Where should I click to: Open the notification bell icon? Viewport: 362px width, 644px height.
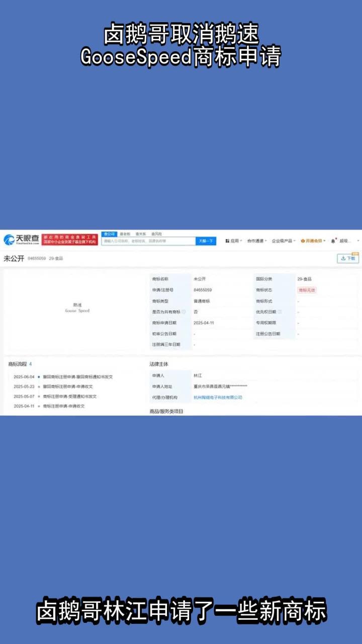333,241
